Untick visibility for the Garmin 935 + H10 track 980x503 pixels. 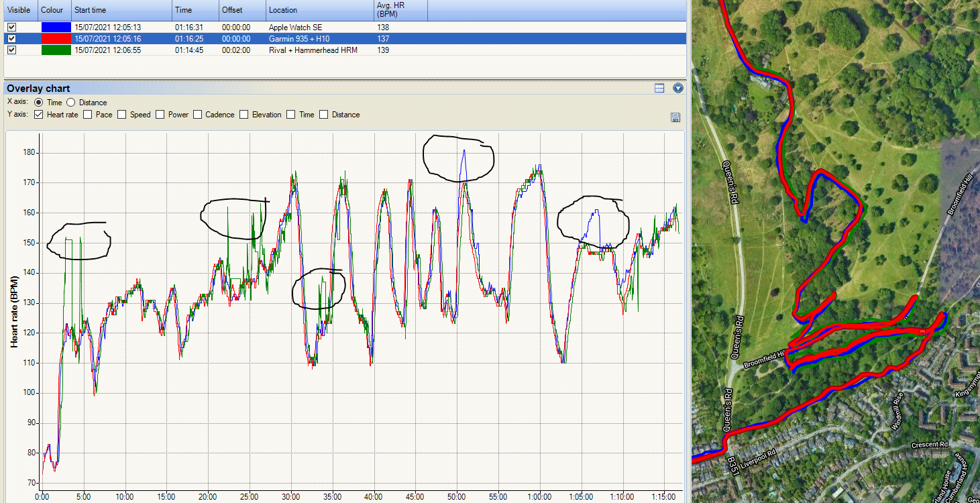coord(11,39)
